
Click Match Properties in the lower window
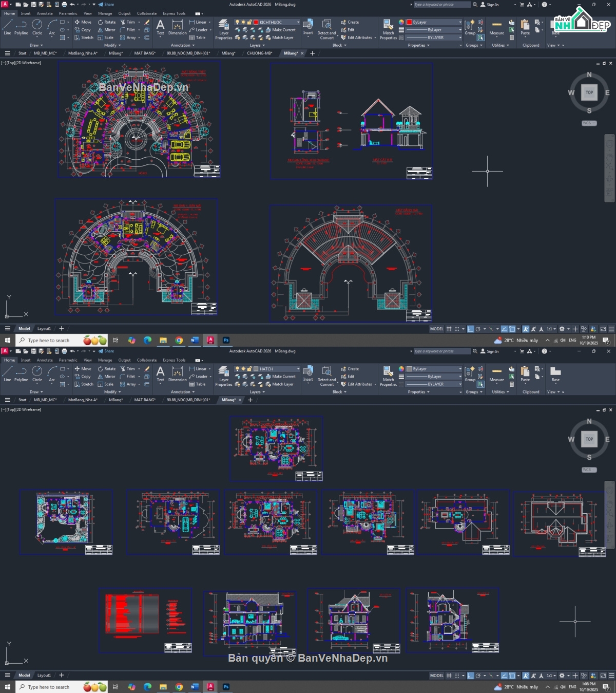388,375
